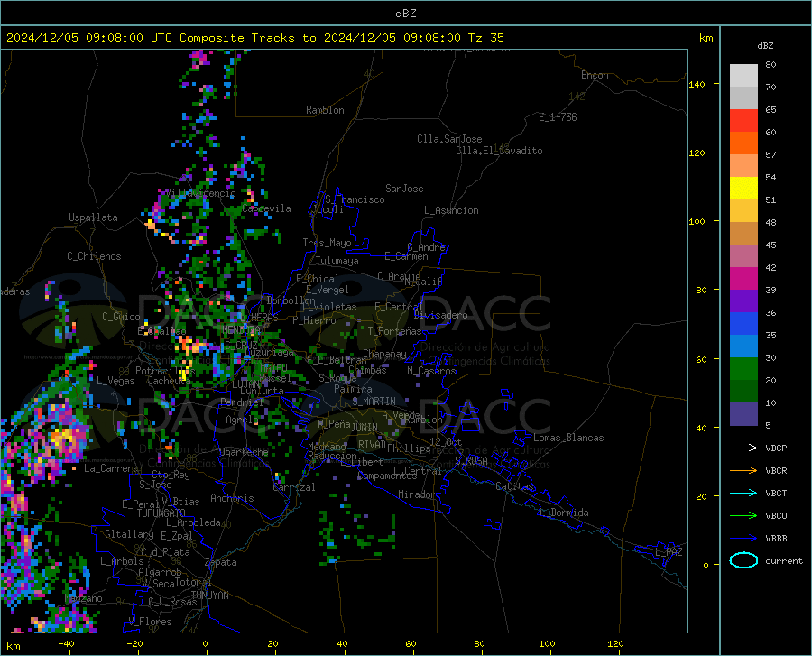
Task: Click the 'La_Carrera' map label
Action: (111, 468)
